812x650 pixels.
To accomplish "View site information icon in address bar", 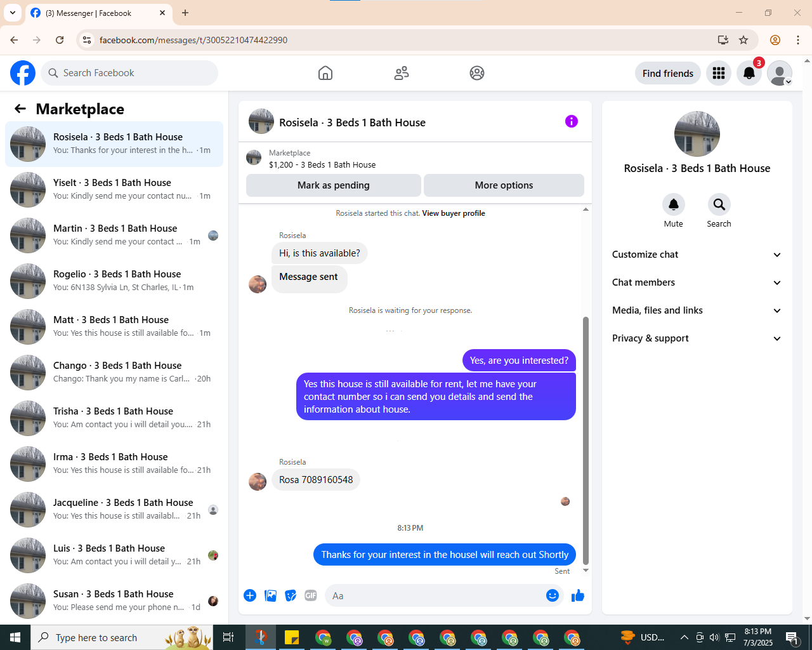I will [x=88, y=40].
